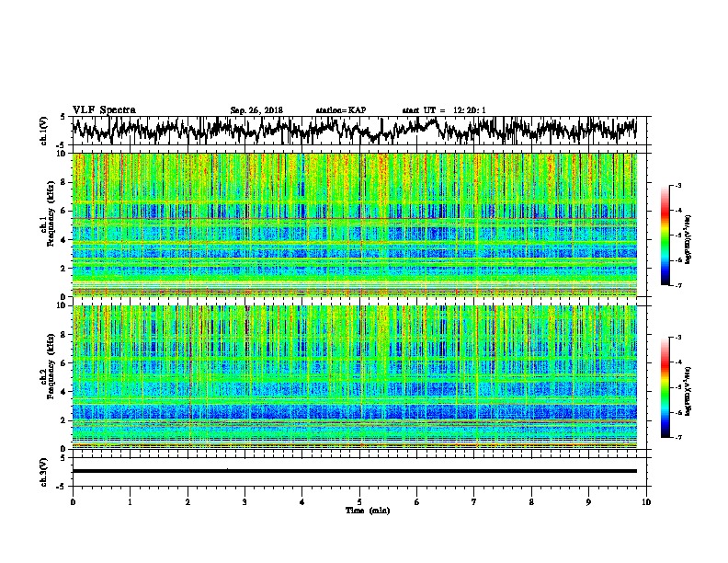Click time axis tick label "0"
The height and width of the screenshot is (563, 728).
click(x=73, y=502)
